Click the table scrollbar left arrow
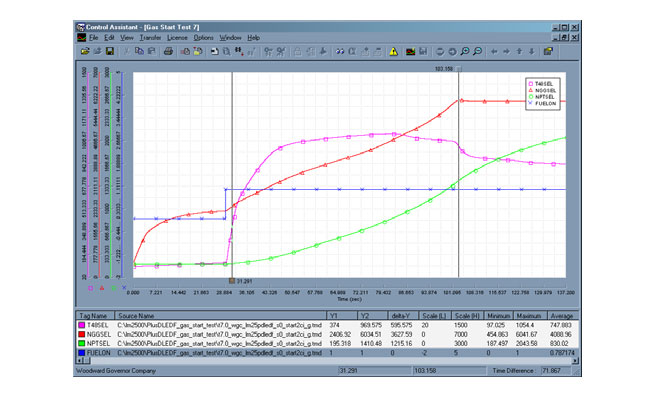The image size is (655, 397). coord(80,360)
